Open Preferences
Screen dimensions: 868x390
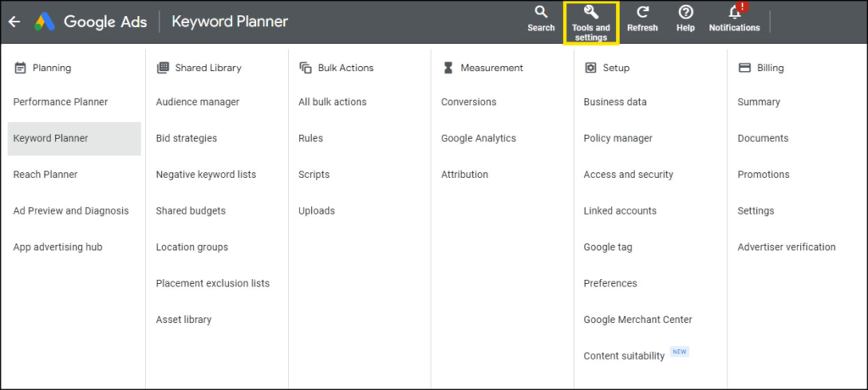point(610,283)
